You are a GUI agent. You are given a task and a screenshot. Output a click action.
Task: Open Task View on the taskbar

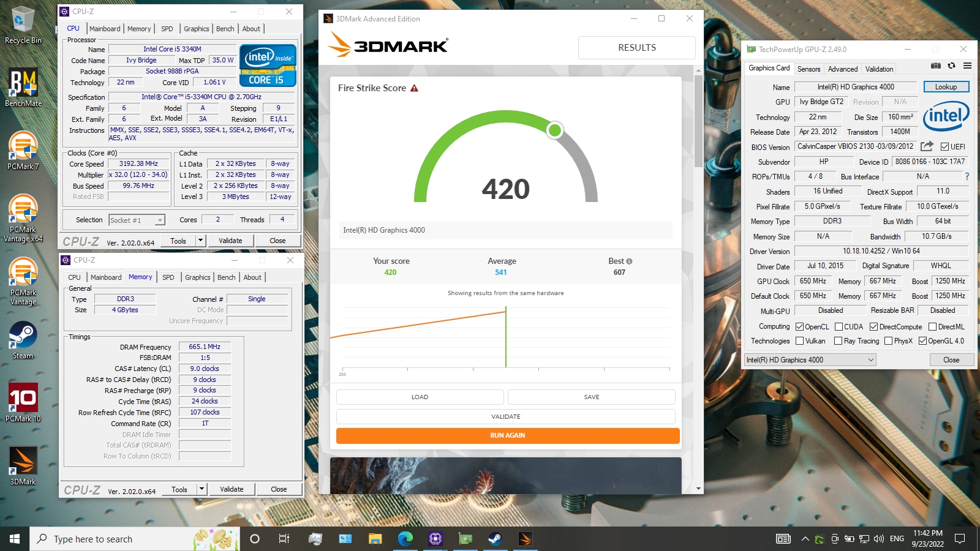click(x=284, y=539)
